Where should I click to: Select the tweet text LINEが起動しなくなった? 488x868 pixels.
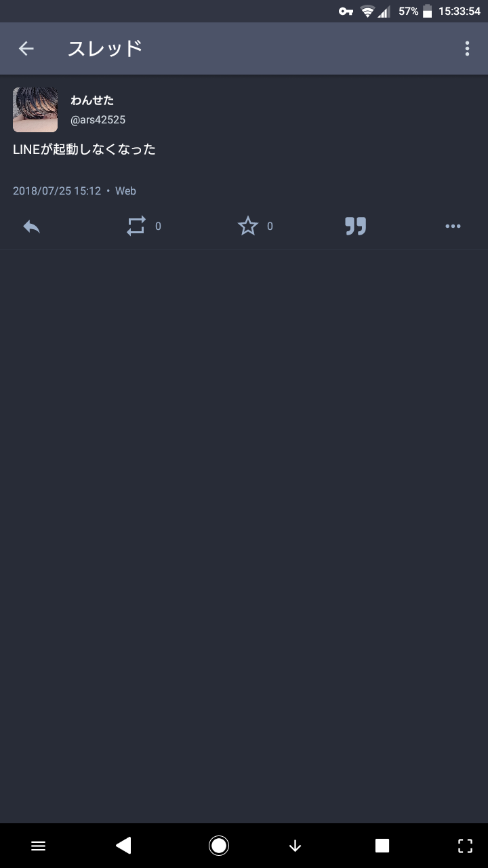tap(84, 149)
